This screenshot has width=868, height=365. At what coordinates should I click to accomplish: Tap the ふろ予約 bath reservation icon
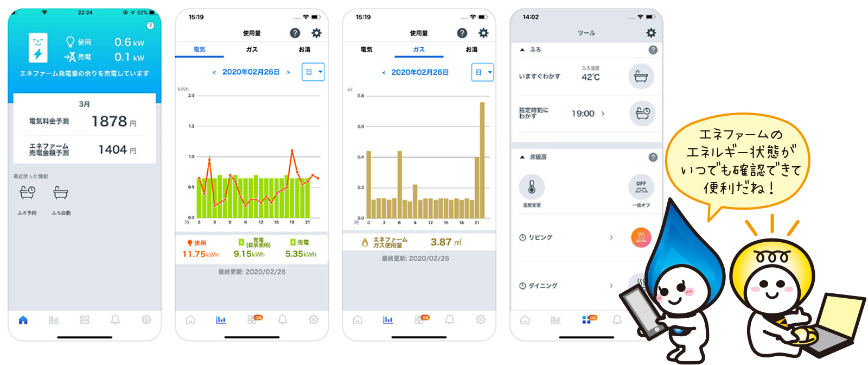pyautogui.click(x=27, y=193)
